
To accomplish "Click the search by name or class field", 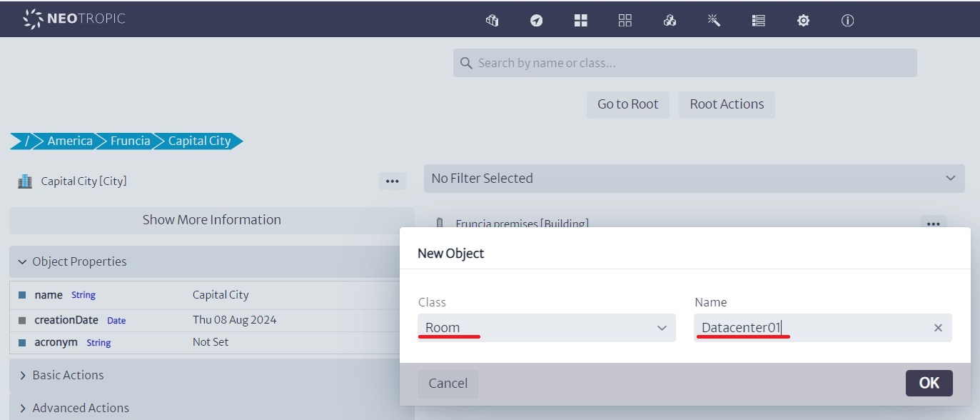I will point(685,63).
